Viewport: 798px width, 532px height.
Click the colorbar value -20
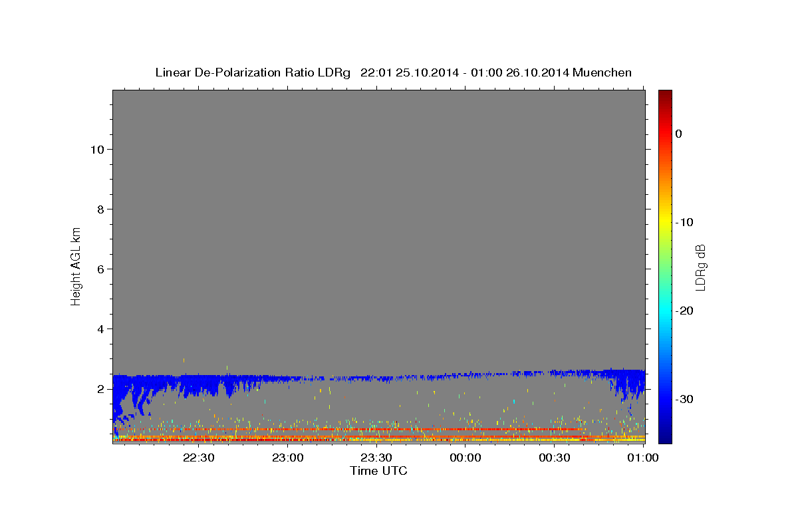click(685, 311)
